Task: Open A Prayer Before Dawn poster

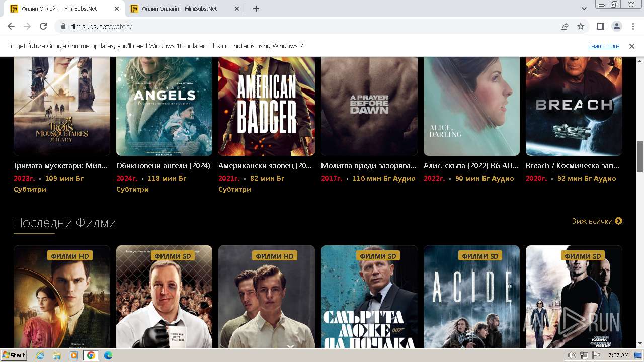Action: pos(369,106)
